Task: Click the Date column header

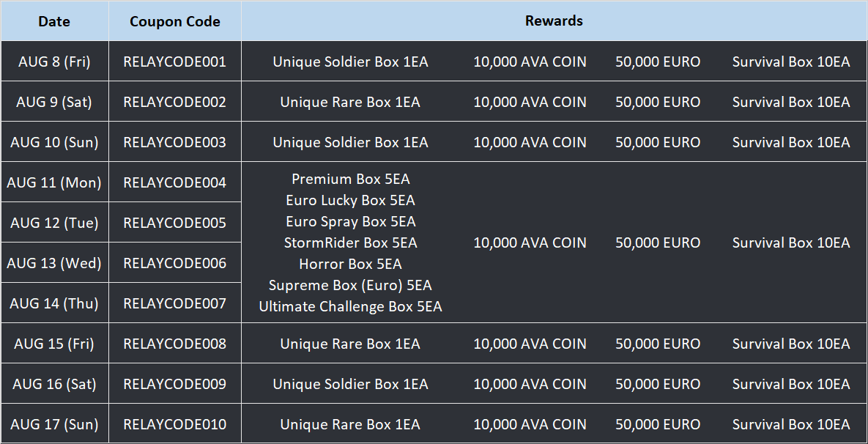Action: click(54, 21)
